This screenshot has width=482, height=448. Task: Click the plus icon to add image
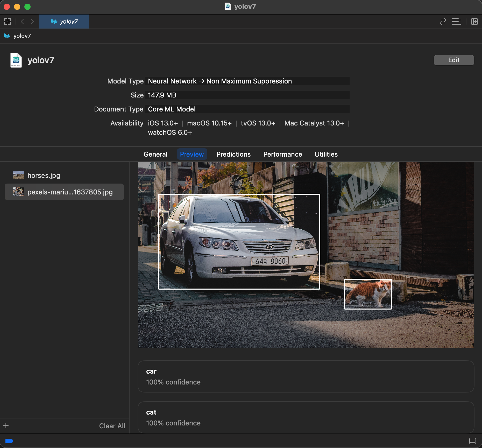pyautogui.click(x=6, y=426)
